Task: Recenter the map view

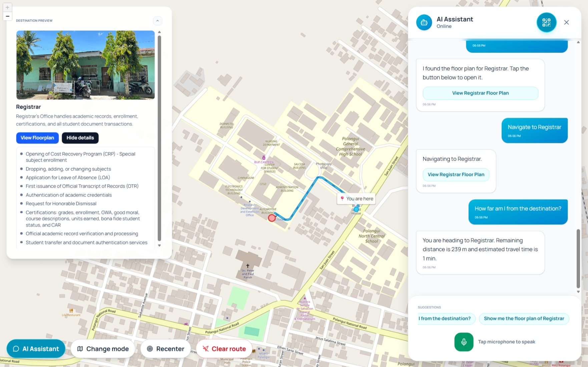Action: pyautogui.click(x=165, y=349)
